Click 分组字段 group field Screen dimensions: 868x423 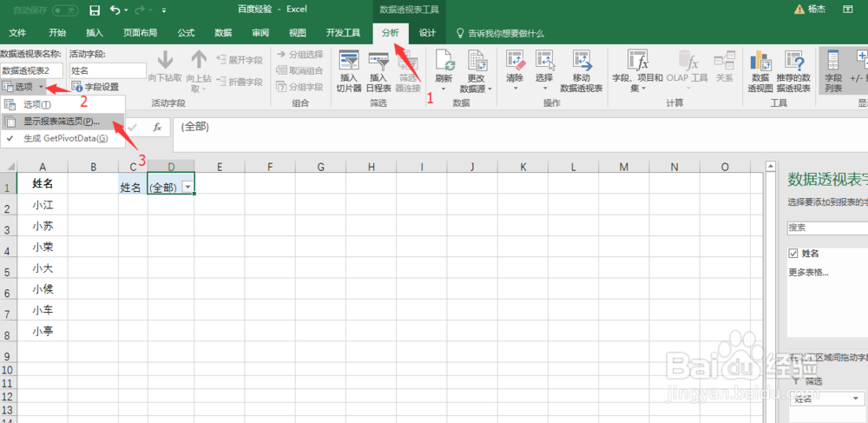pos(299,87)
